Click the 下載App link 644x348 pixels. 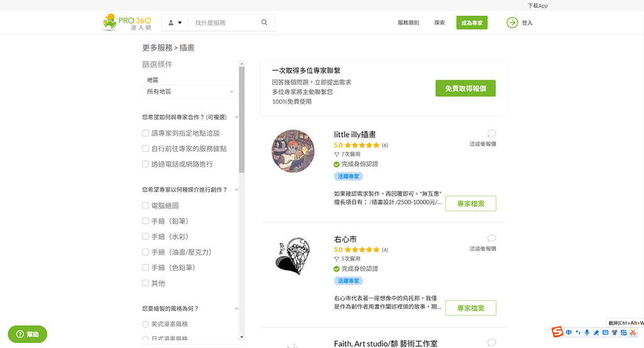tap(538, 6)
